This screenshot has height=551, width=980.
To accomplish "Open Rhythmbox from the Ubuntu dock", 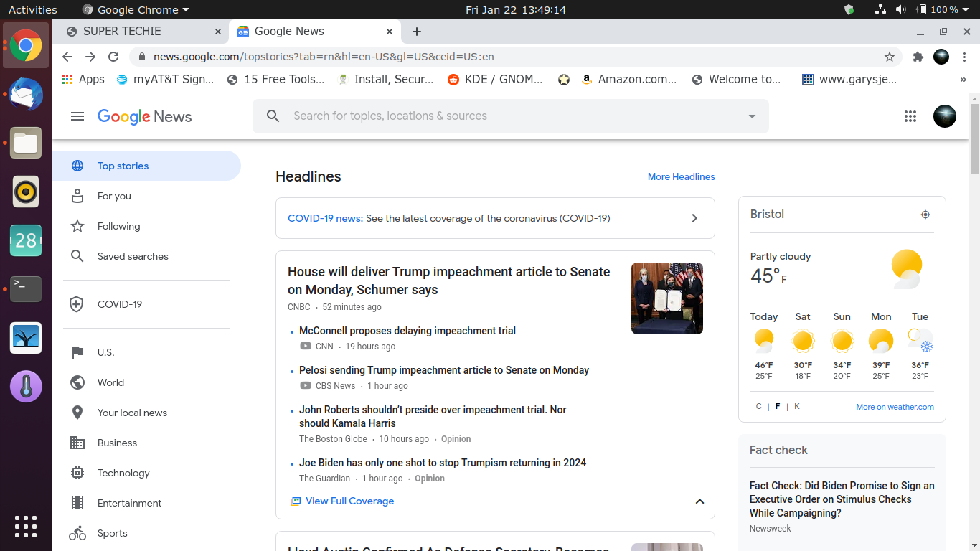I will tap(26, 192).
